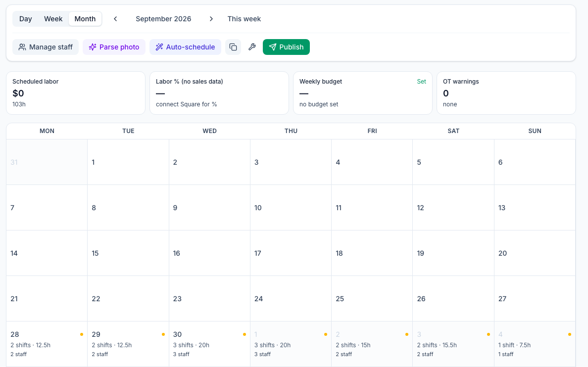
Task: Select day 25 in the calendar
Action: click(x=372, y=299)
